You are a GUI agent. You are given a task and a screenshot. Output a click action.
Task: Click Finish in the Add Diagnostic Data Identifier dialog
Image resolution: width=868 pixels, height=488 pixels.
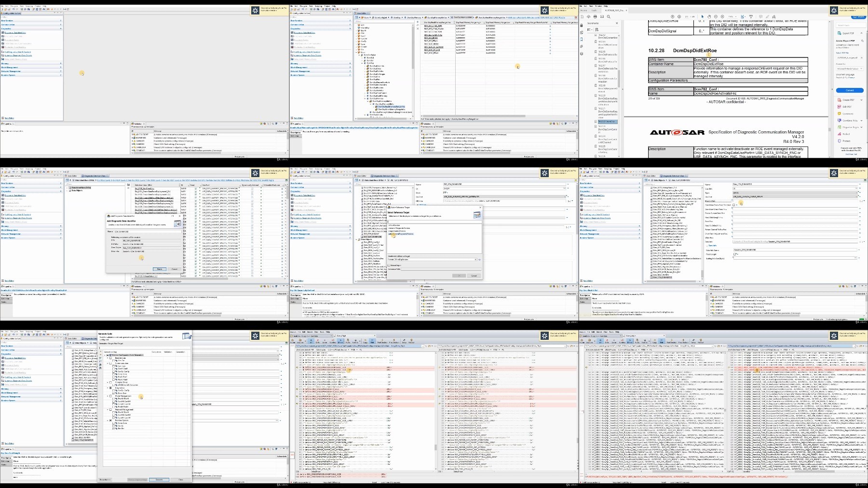coord(160,269)
